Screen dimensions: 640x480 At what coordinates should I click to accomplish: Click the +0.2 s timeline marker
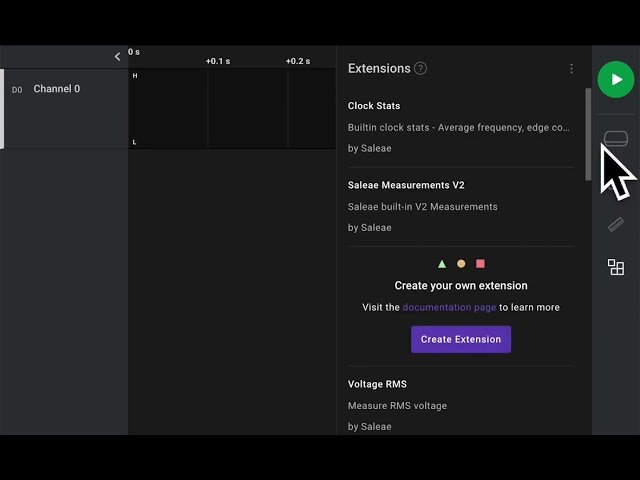click(297, 61)
